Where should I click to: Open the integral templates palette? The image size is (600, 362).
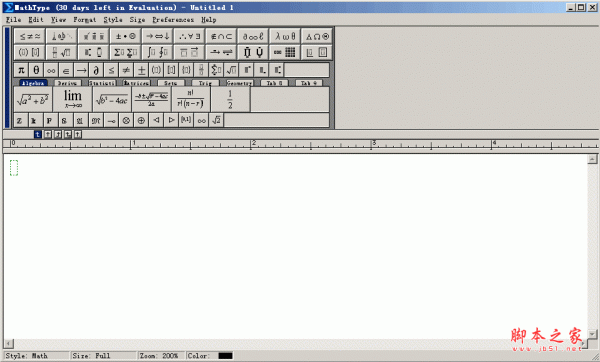(x=157, y=52)
